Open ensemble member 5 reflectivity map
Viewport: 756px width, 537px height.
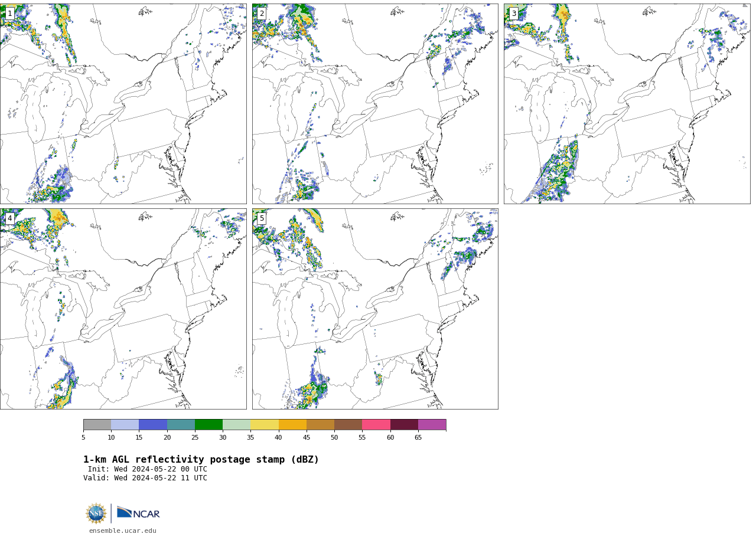click(375, 309)
